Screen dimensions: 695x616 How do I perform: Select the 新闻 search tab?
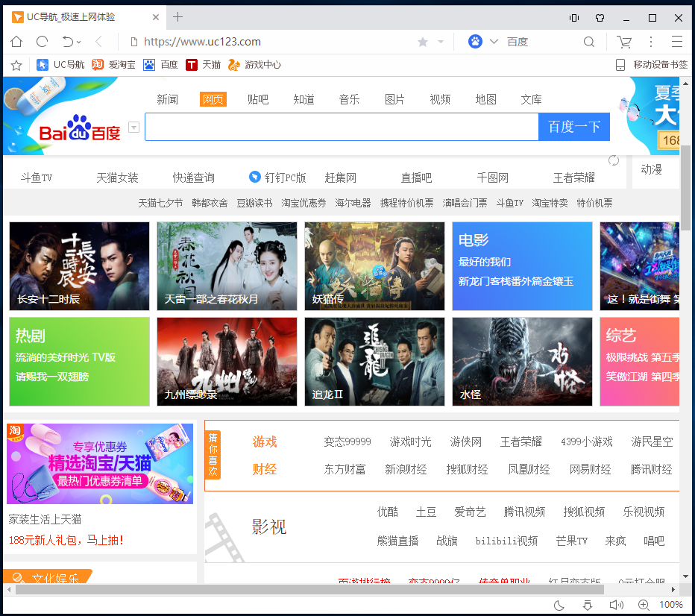pyautogui.click(x=168, y=99)
